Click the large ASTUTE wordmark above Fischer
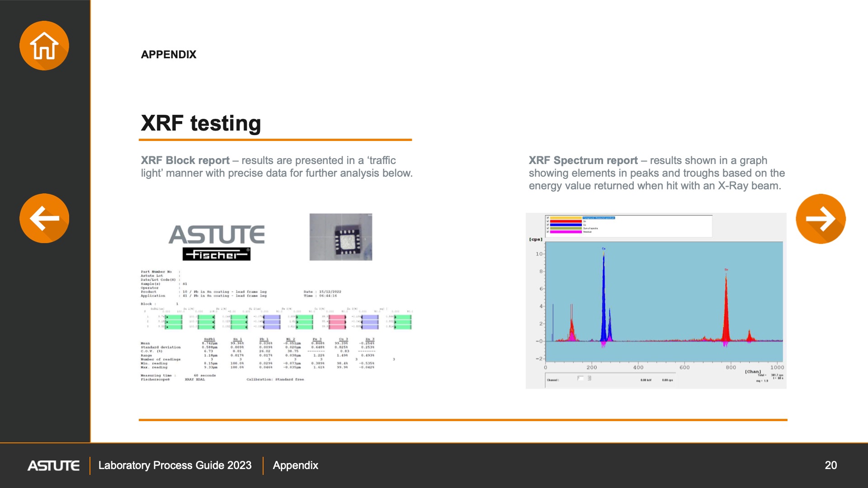The height and width of the screenshot is (488, 868). coord(217,235)
